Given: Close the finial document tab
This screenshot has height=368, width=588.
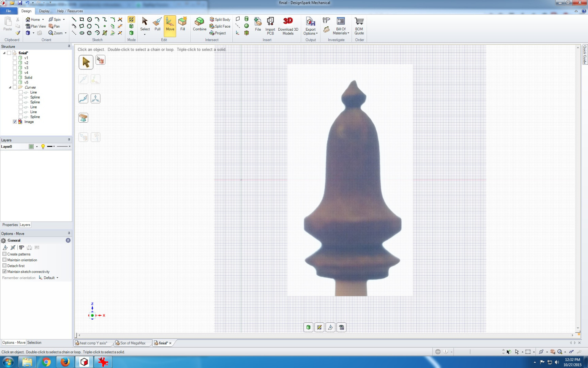Looking at the screenshot, I should click(170, 343).
